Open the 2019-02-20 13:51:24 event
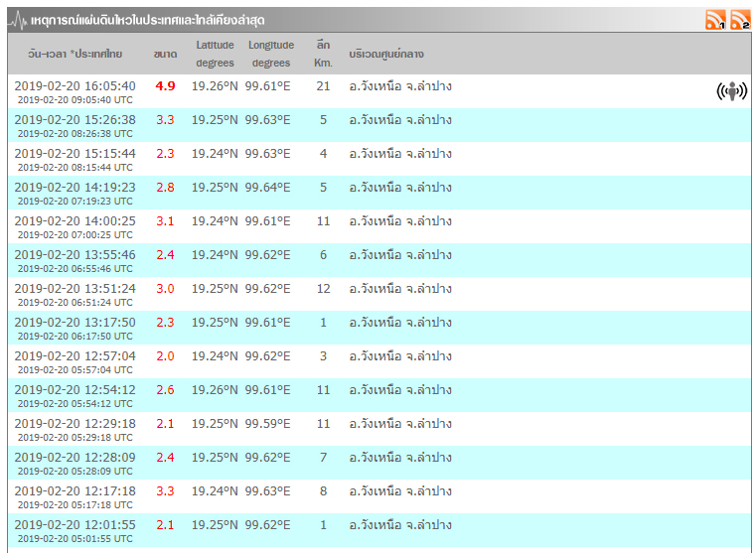 pyautogui.click(x=75, y=289)
